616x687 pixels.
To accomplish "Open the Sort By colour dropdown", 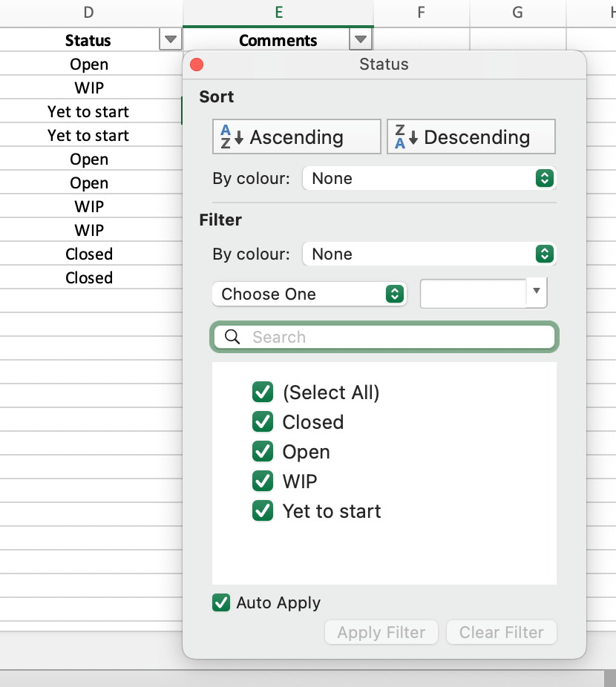I will (429, 178).
